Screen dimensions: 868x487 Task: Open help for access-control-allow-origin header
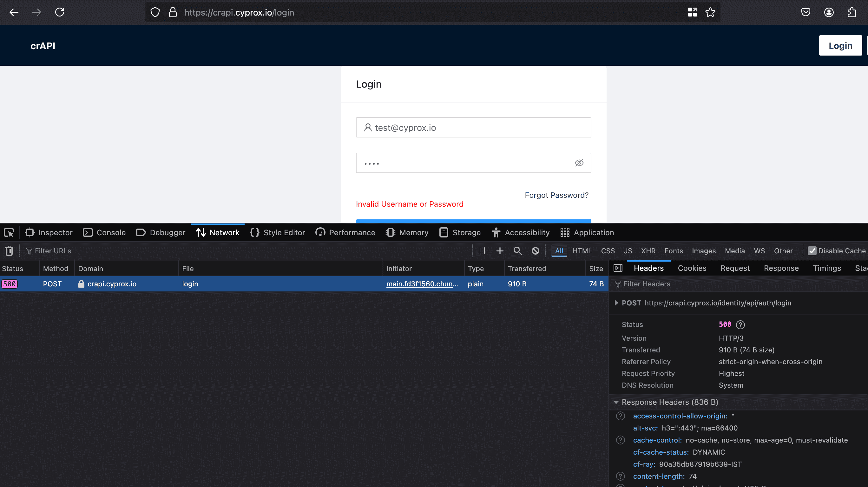[621, 416]
